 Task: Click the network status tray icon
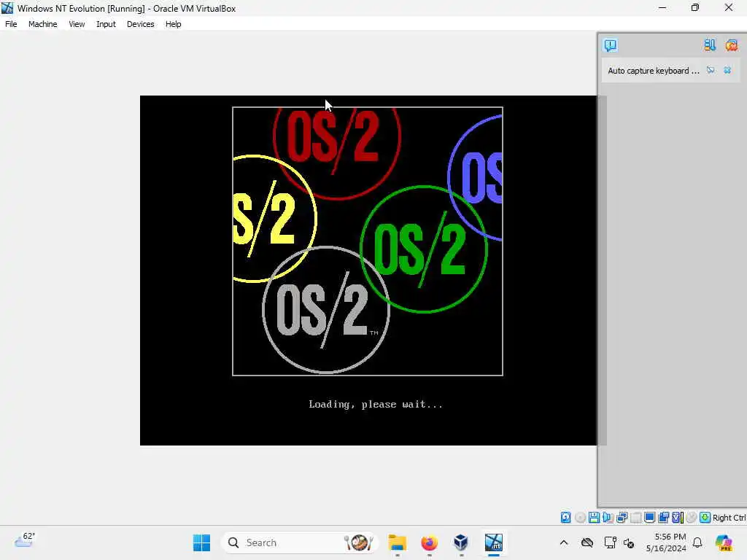tap(610, 542)
